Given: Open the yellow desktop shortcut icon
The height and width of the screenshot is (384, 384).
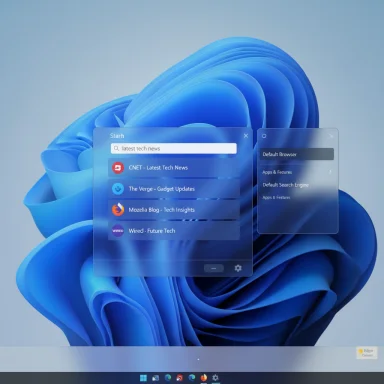Looking at the screenshot, I should click(x=367, y=353).
